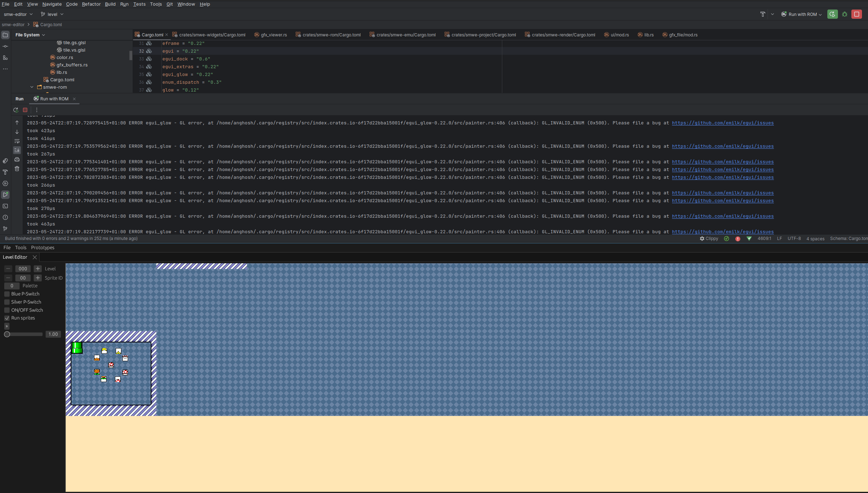Open the Git tool window from the sidebar
The image size is (868, 493).
[5, 229]
